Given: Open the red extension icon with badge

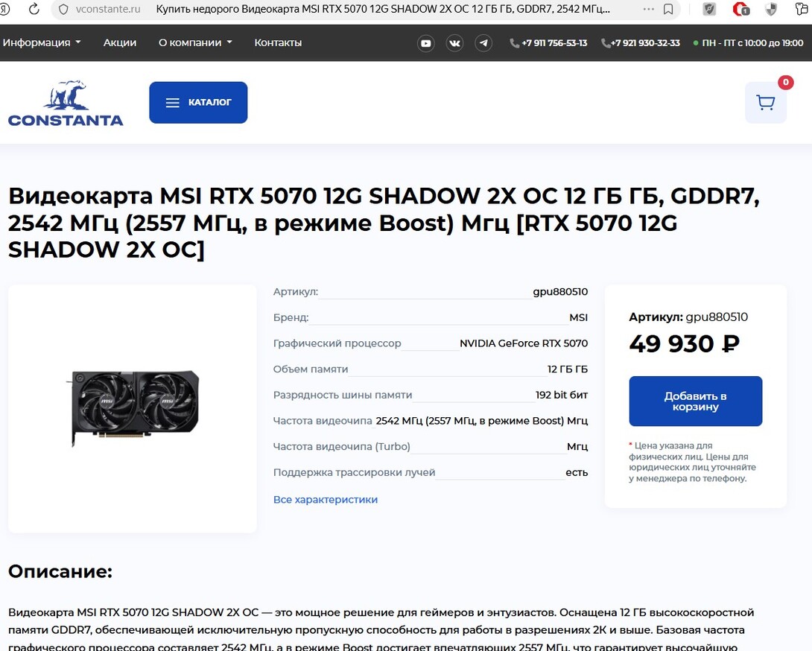Looking at the screenshot, I should pos(740,9).
